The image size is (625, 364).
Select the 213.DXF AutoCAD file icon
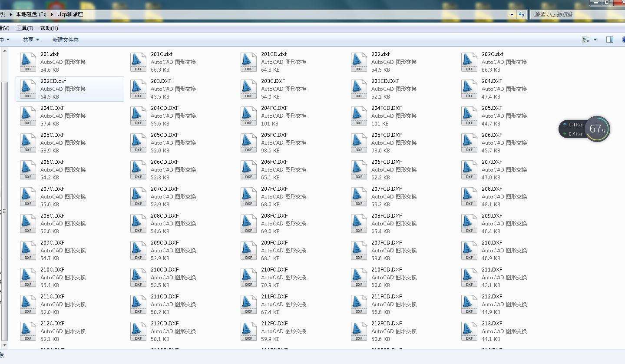point(470,331)
